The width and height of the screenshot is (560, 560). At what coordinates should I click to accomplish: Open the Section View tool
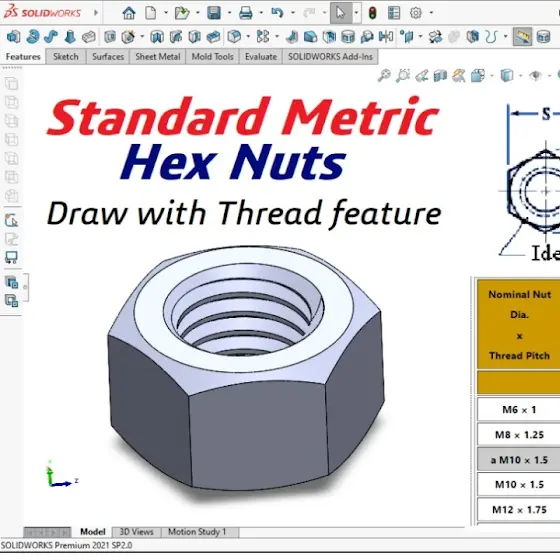click(x=440, y=75)
